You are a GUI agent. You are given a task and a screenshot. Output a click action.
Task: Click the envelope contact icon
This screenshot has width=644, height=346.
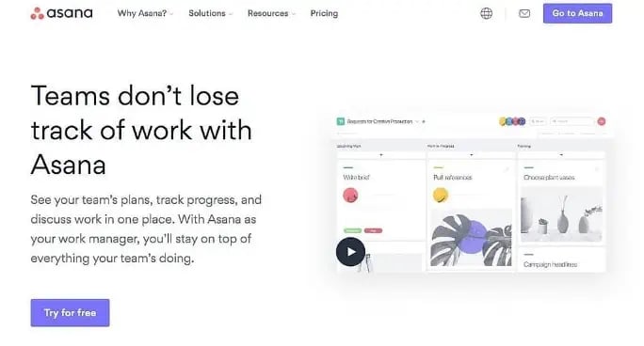[524, 13]
